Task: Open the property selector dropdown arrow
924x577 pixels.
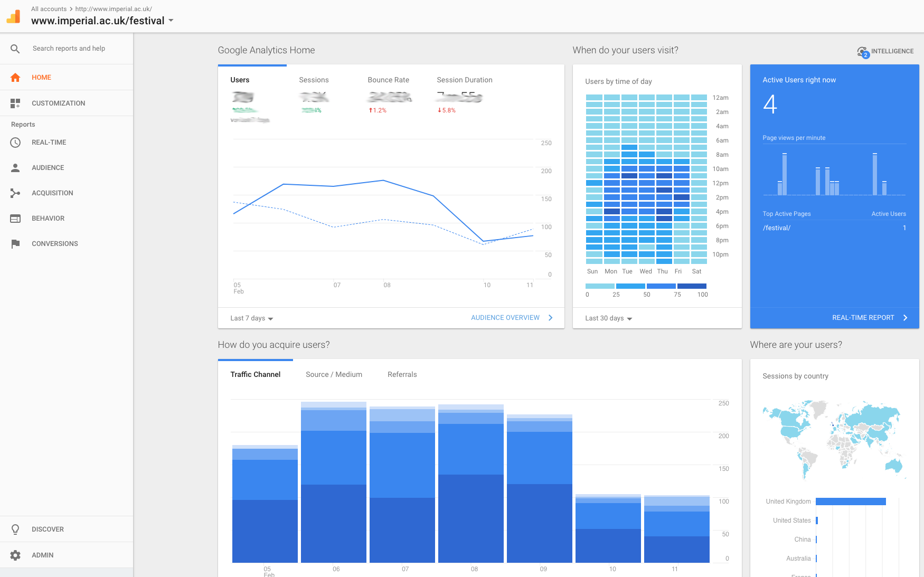Action: [171, 21]
